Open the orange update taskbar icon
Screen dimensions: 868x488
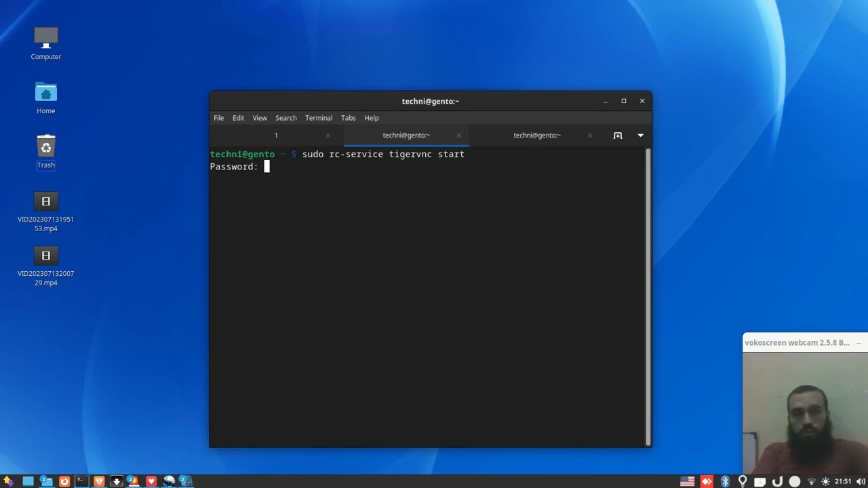click(64, 481)
